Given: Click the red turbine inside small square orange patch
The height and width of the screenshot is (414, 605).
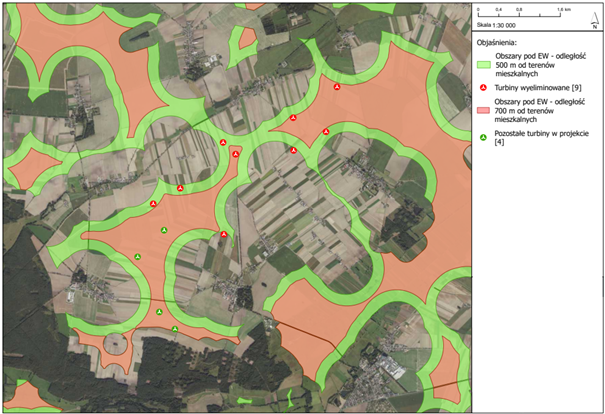Looking at the screenshot, I should click(235, 153).
